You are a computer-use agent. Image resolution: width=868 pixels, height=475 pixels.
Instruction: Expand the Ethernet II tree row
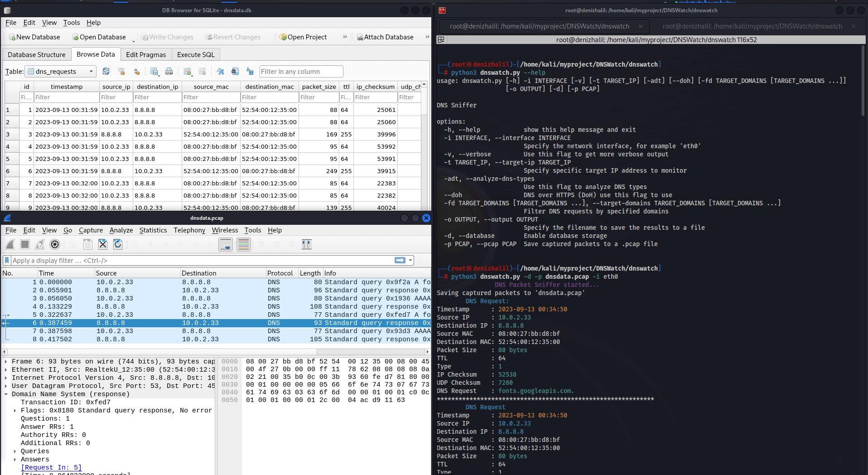(5, 370)
